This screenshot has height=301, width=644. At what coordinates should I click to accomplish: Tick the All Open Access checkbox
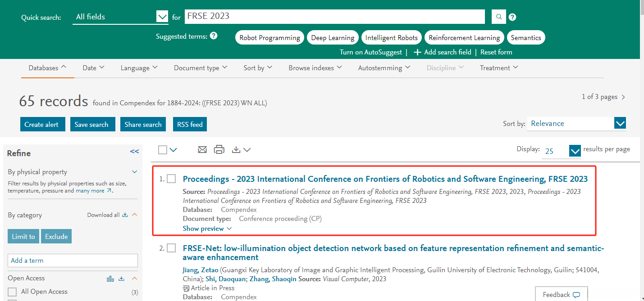coord(12,292)
